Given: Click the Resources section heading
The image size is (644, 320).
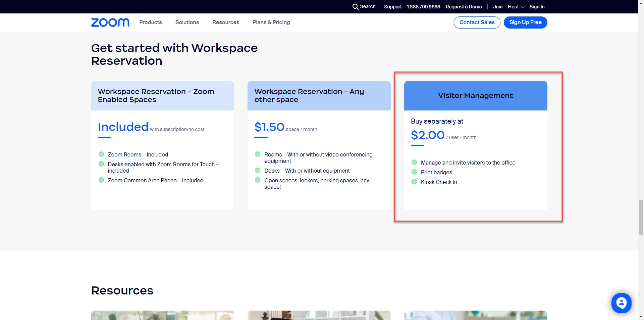Looking at the screenshot, I should tap(122, 290).
